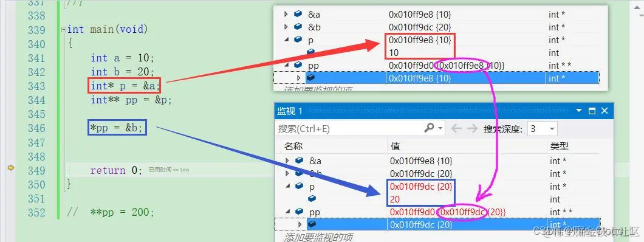Viewport: 644px width, 242px height.
Task: Expand the &a row in upper watch panel
Action: (x=286, y=15)
